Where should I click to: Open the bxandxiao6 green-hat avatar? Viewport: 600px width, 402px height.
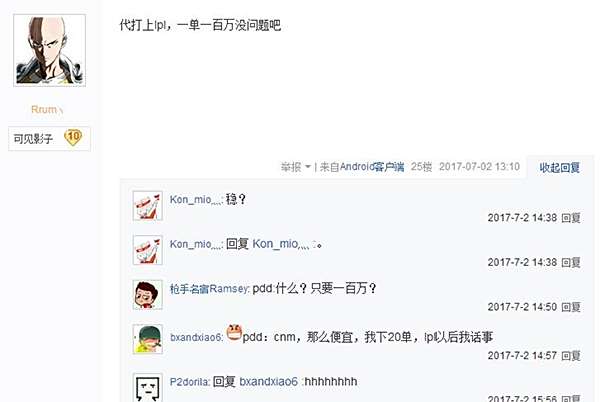click(148, 339)
